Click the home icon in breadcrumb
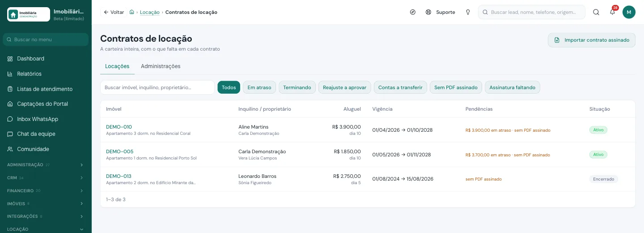This screenshot has width=644, height=233. tap(131, 12)
